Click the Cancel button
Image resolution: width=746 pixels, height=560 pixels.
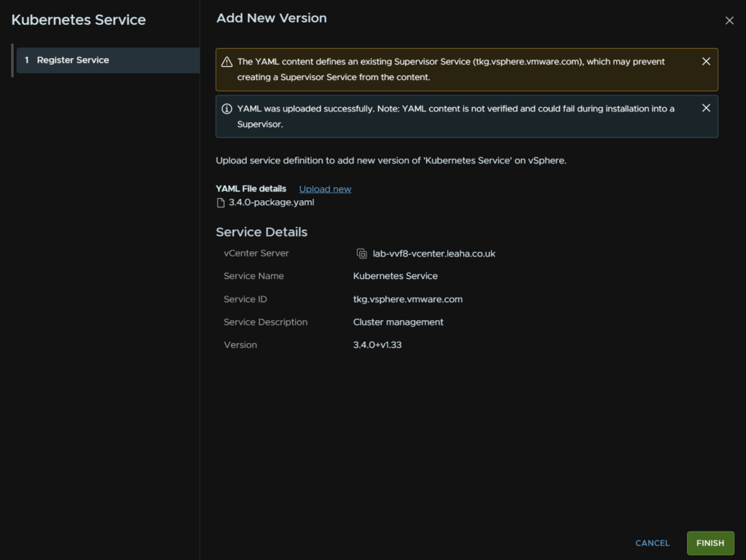652,543
